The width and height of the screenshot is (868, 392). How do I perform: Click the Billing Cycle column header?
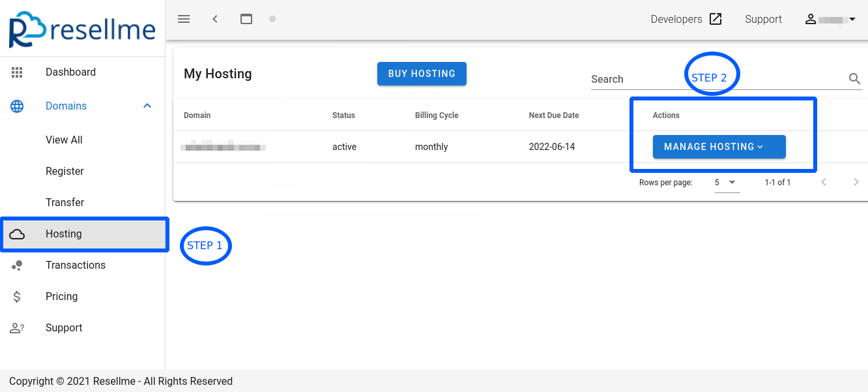click(437, 115)
